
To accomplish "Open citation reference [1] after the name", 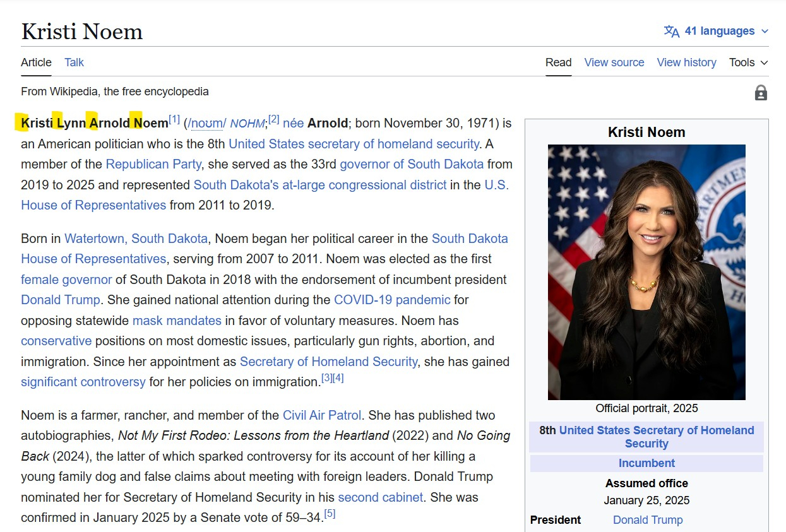I will (174, 119).
